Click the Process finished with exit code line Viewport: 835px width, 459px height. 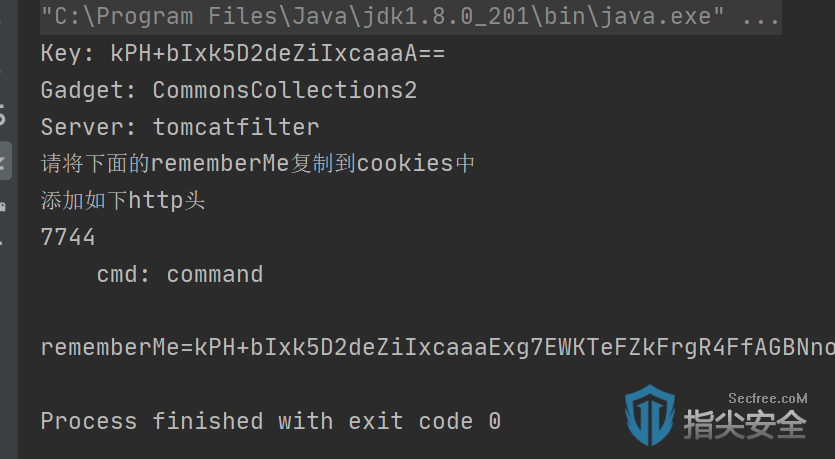click(x=271, y=421)
